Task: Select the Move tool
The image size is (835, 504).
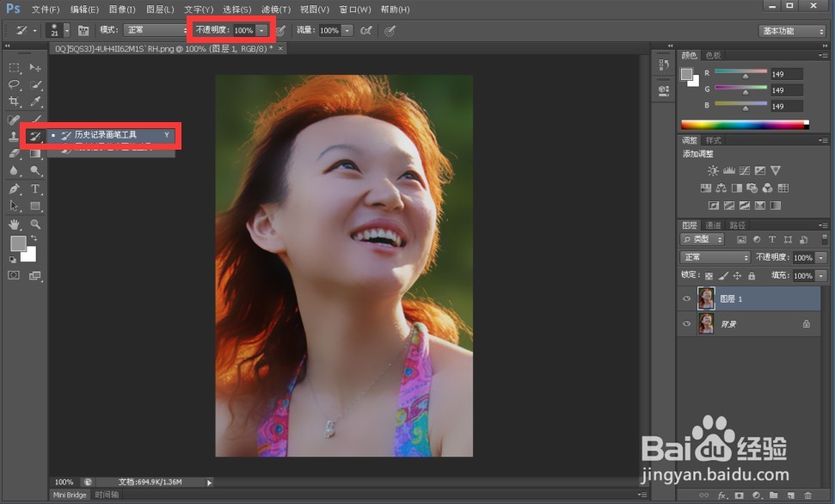Action: pos(35,68)
